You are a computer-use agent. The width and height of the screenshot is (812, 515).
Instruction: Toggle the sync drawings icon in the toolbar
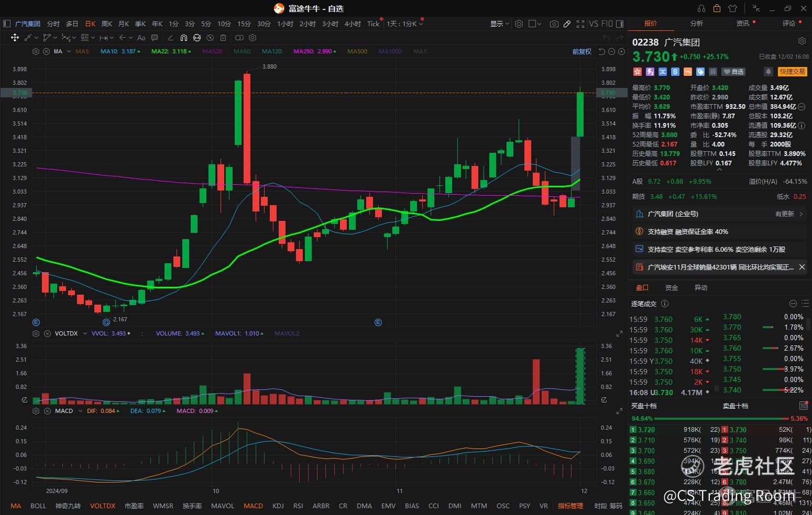197,38
